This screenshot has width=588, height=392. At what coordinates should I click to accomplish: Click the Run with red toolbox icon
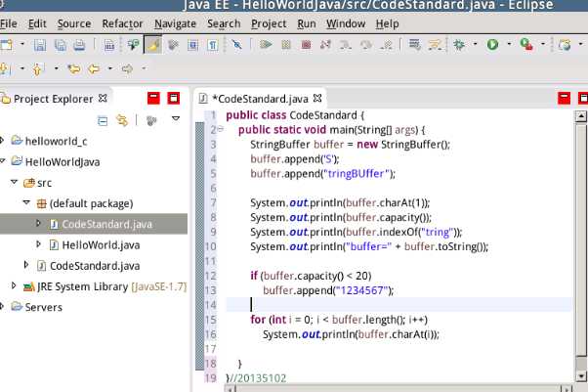pyautogui.click(x=526, y=45)
